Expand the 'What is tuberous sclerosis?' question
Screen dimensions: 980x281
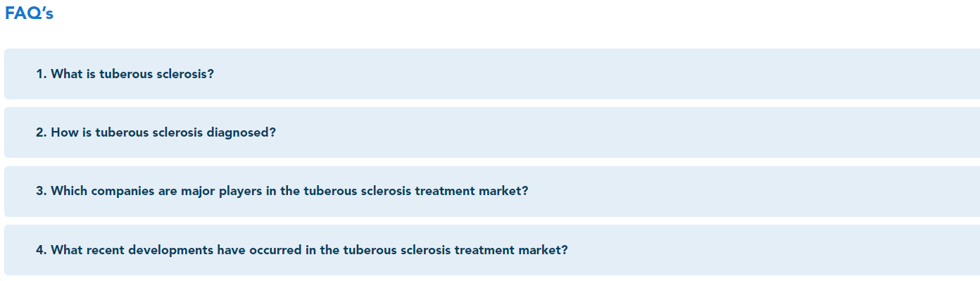[x=492, y=74]
